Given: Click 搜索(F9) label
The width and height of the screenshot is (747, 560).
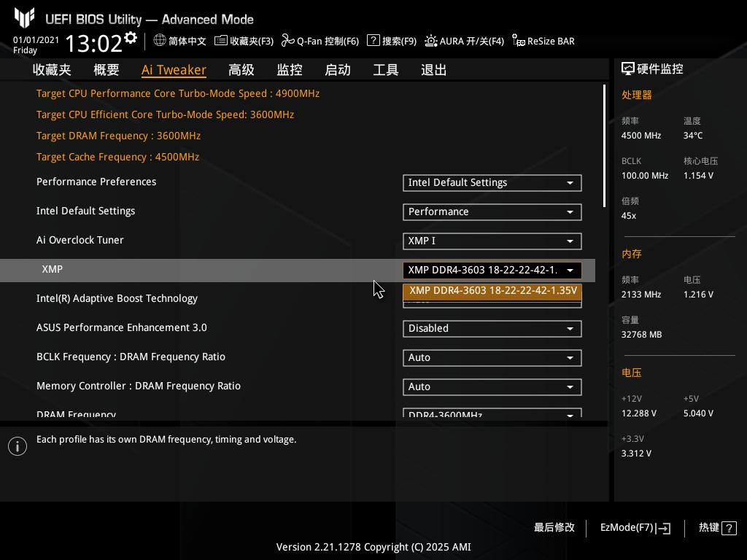Looking at the screenshot, I should 399,41.
